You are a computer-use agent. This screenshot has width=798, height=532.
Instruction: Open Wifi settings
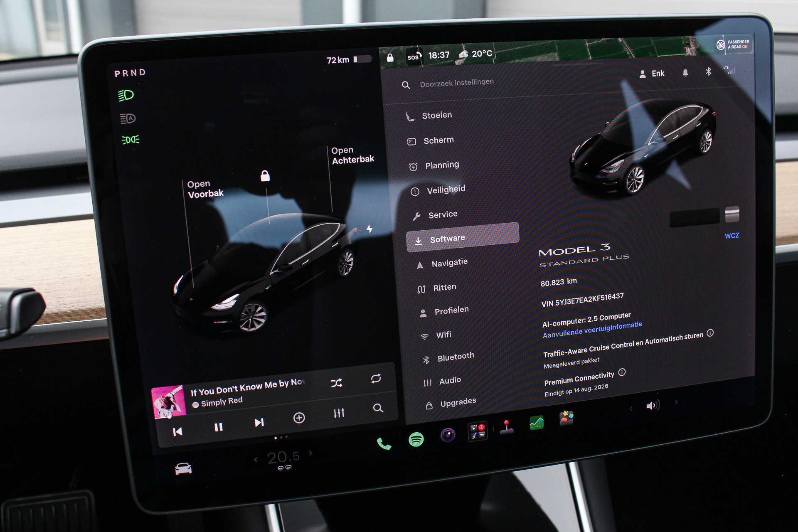tap(436, 335)
